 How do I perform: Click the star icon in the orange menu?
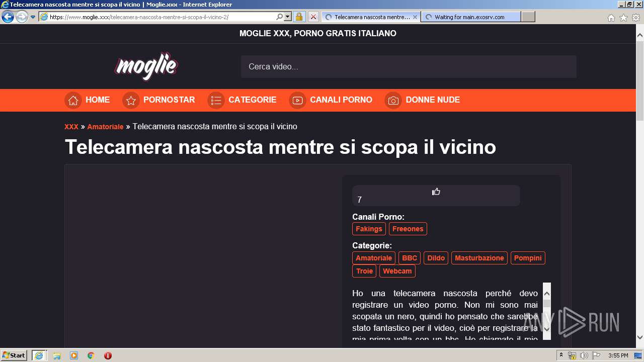131,100
